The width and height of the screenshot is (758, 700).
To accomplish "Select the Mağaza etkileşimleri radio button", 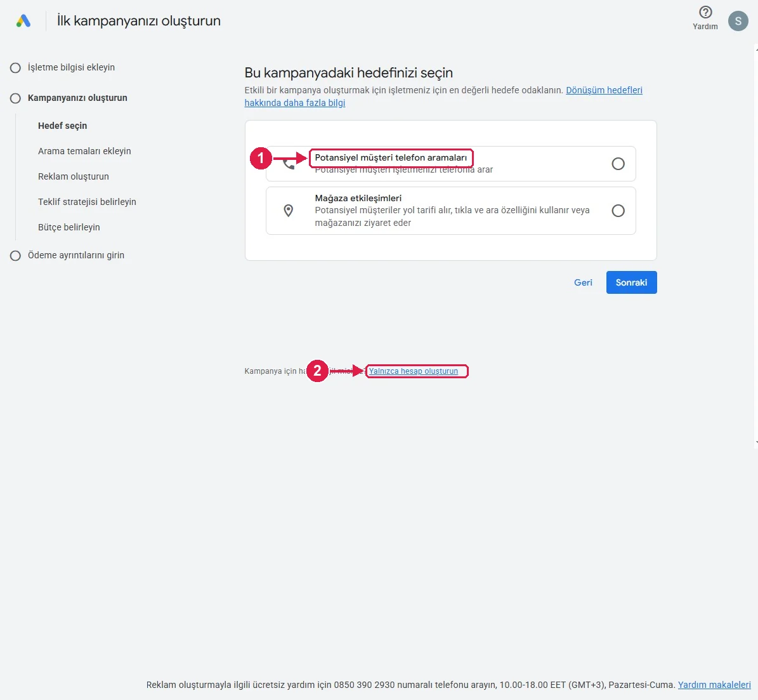I will coord(618,211).
